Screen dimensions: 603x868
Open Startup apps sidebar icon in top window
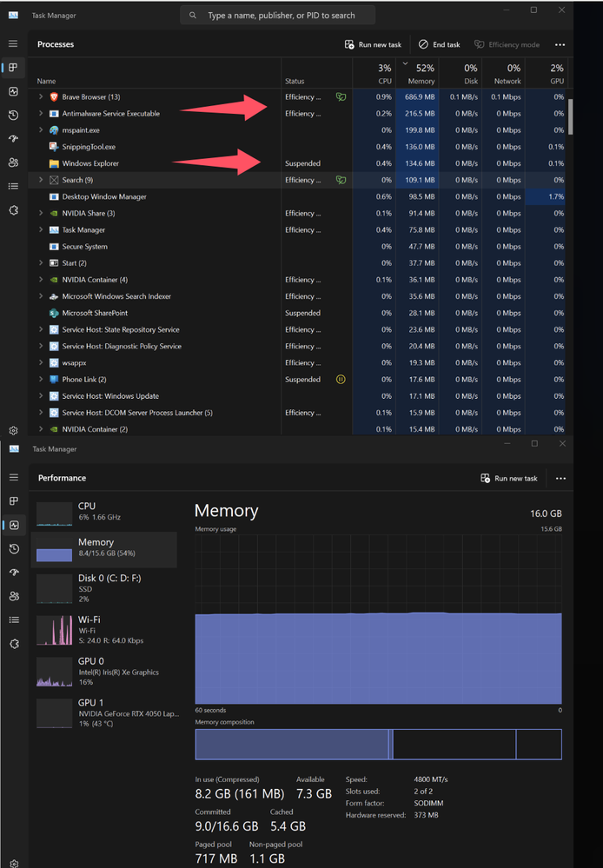(13, 139)
